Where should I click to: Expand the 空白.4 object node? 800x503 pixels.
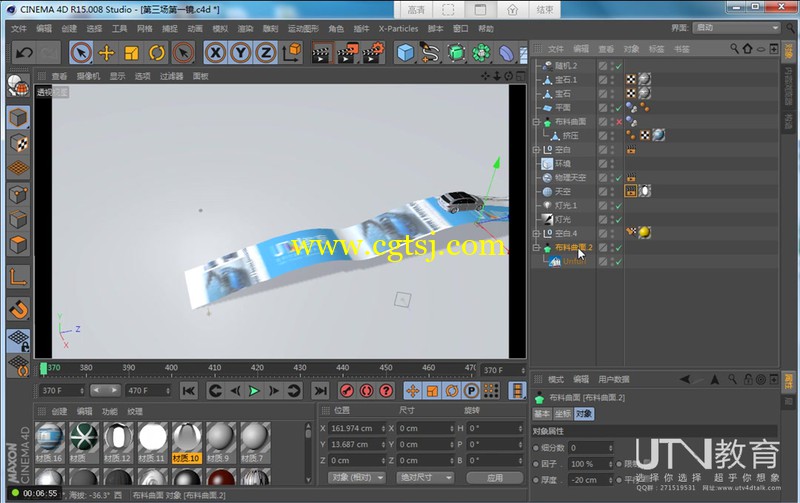click(536, 233)
